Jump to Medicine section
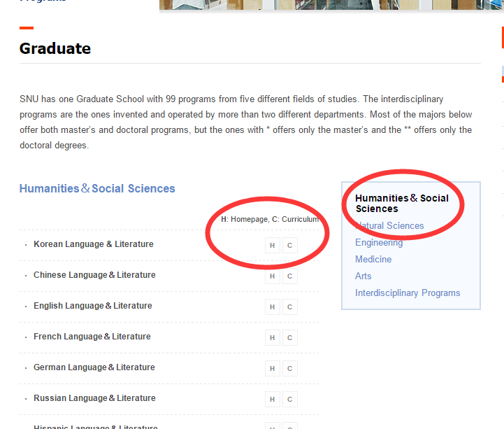This screenshot has width=504, height=429. [x=373, y=259]
